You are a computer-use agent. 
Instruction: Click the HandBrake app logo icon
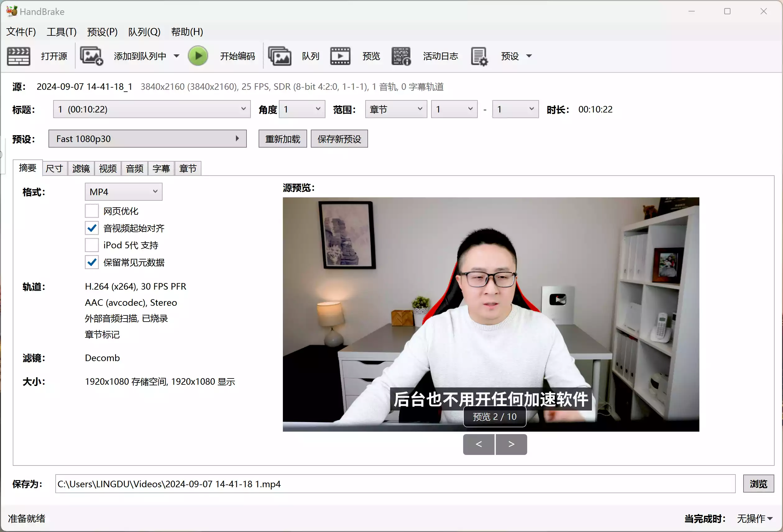click(12, 11)
